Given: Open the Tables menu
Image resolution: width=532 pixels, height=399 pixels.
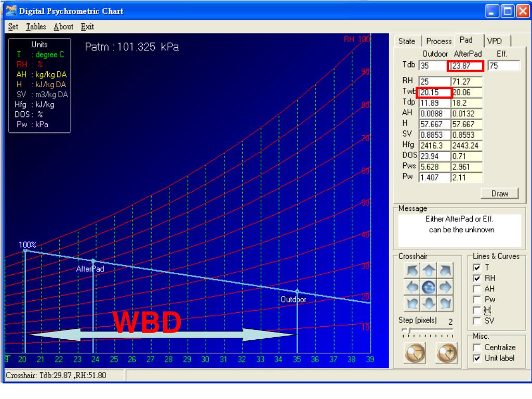Looking at the screenshot, I should [36, 27].
